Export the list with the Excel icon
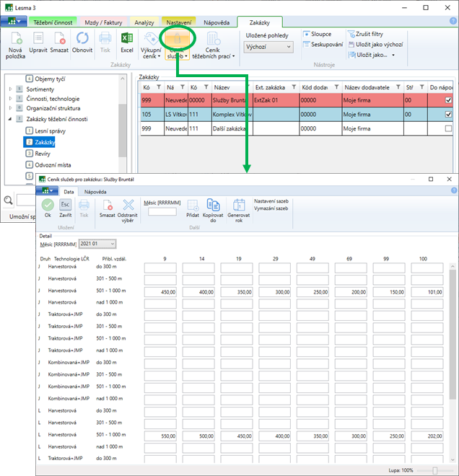The width and height of the screenshot is (459, 476). [x=126, y=38]
